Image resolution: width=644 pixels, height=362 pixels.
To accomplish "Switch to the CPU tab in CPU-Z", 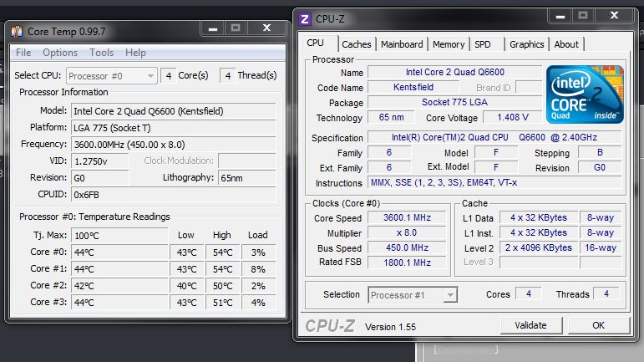I will (316, 43).
